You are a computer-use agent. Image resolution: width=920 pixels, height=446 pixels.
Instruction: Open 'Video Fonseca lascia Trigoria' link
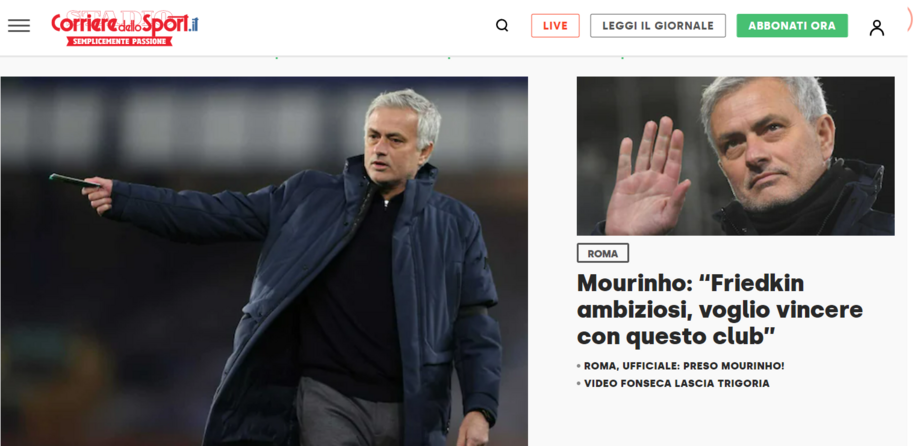point(677,384)
